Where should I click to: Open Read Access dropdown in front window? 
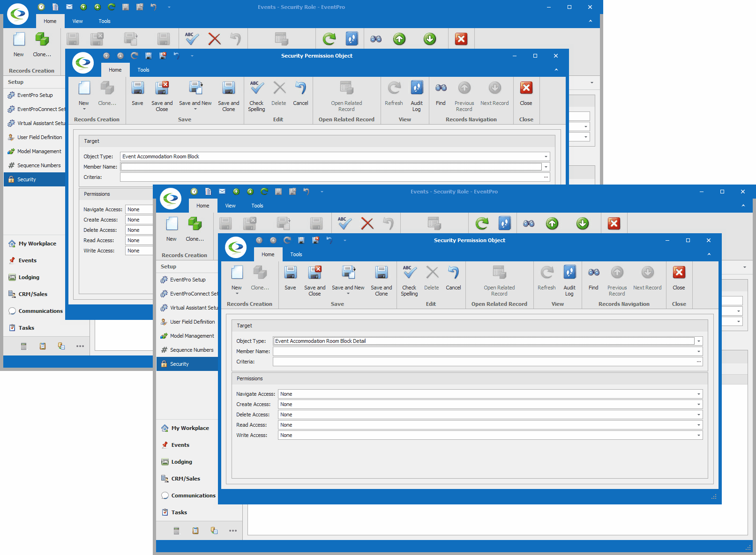[x=698, y=425]
